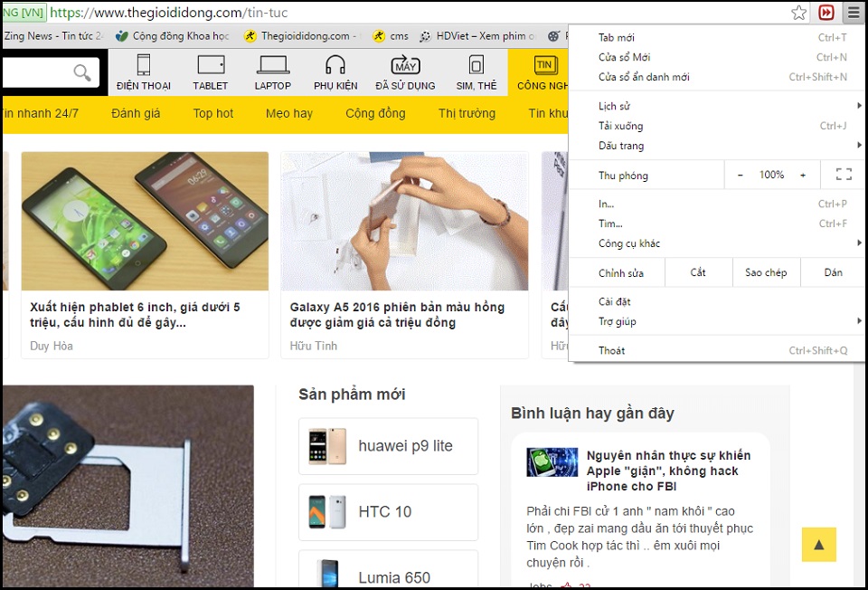This screenshot has width=868, height=590.
Task: Expand the Trợ giúp submenu
Action: tap(717, 321)
